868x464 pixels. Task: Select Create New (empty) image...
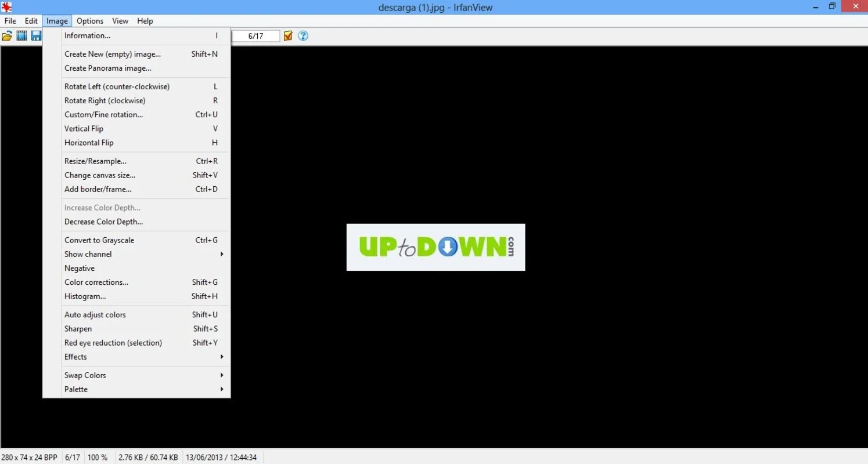pos(136,54)
